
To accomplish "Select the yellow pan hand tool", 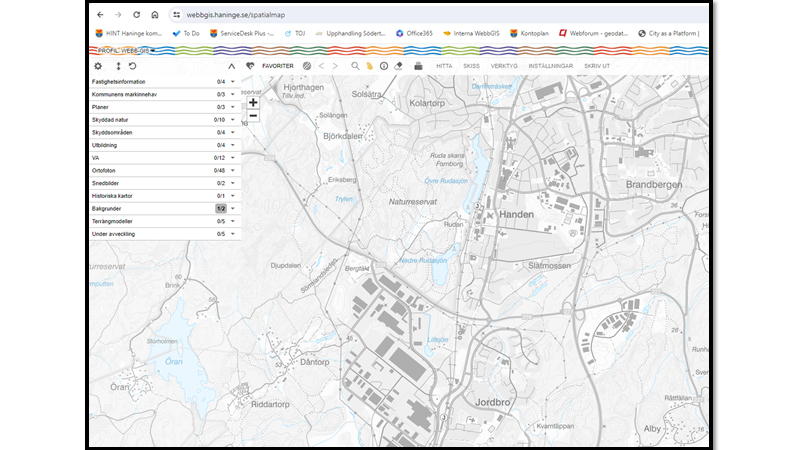I will [x=369, y=66].
